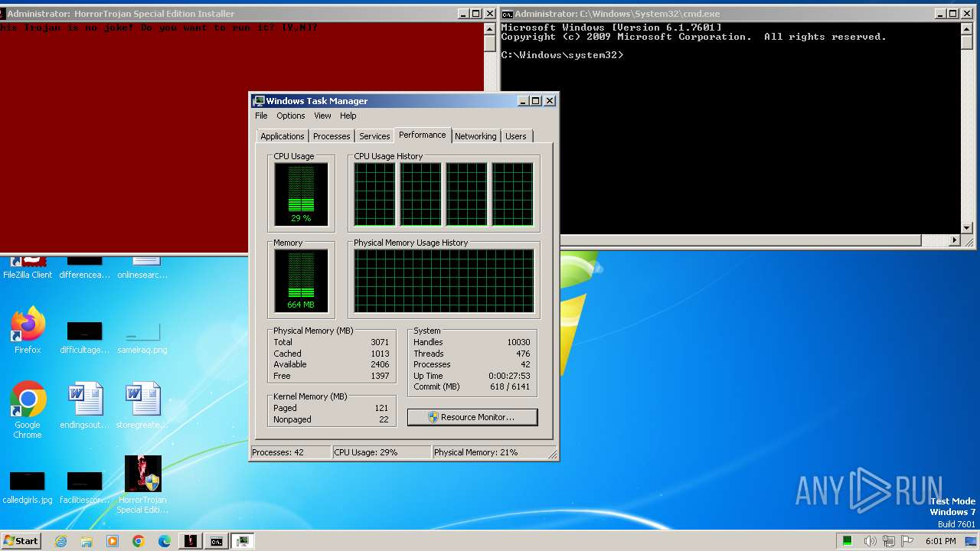The image size is (980, 551).
Task: Open the Google Chrome desktop shortcut
Action: [x=28, y=410]
